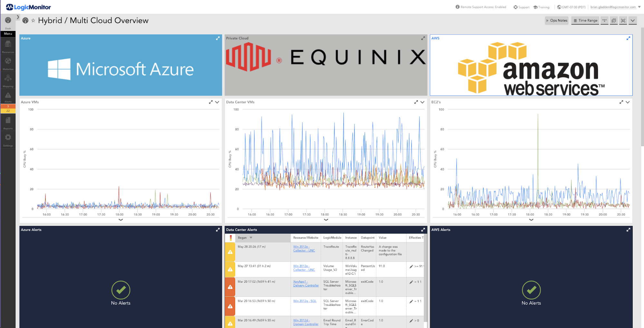644x328 pixels.
Task: Open Websites in the left sidebar
Action: (8, 63)
